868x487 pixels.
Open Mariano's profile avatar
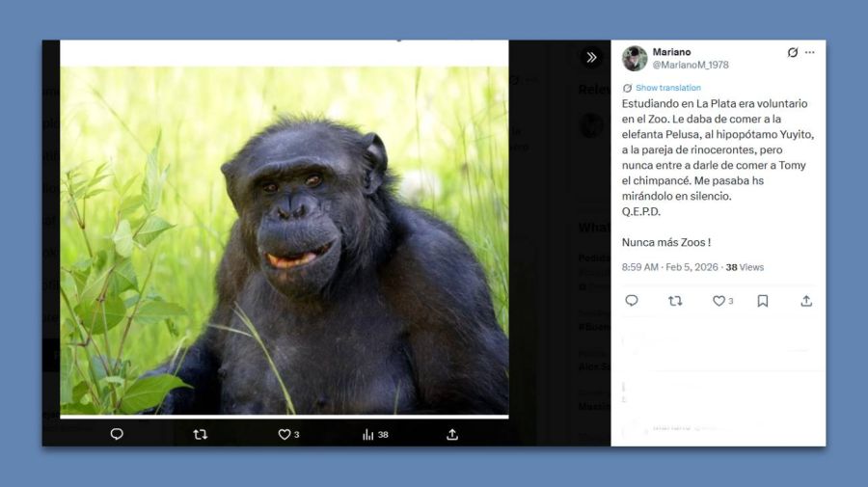635,58
